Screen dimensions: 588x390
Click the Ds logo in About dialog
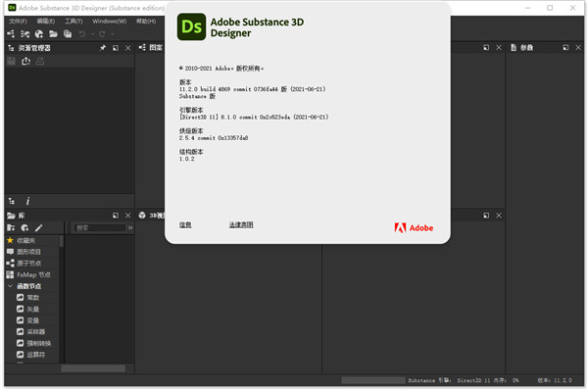[191, 26]
